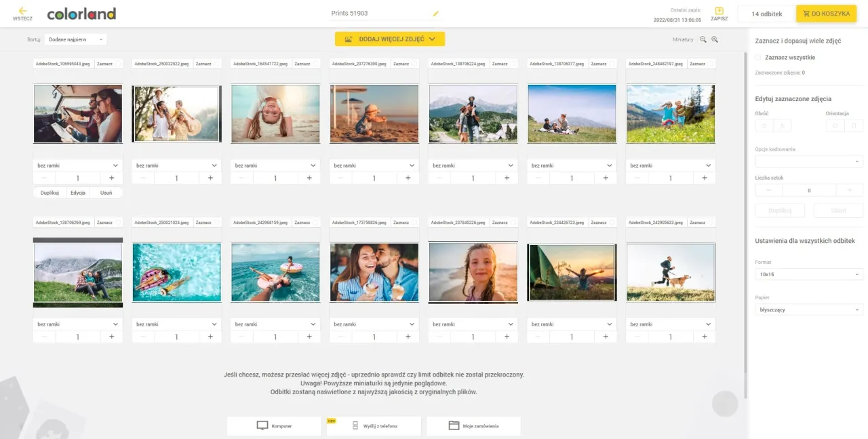The width and height of the screenshot is (868, 439).
Task: Open the Wyślij z telefonu tab
Action: tap(373, 425)
